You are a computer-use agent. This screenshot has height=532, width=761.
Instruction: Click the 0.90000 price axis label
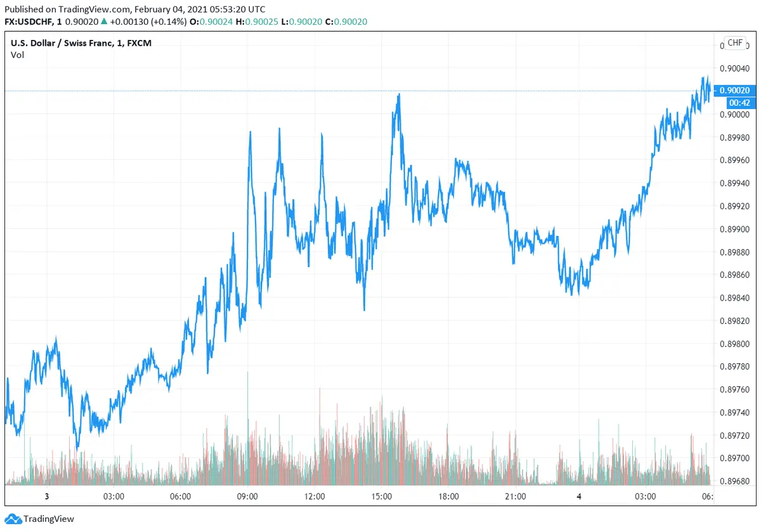pyautogui.click(x=733, y=114)
